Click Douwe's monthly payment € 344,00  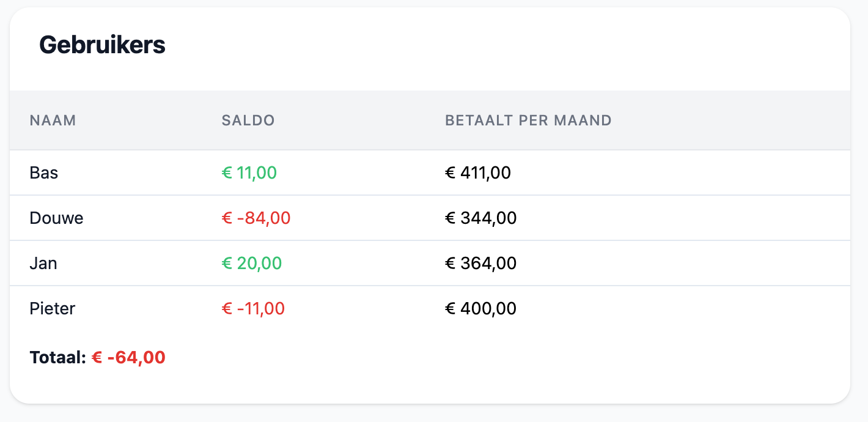point(480,218)
